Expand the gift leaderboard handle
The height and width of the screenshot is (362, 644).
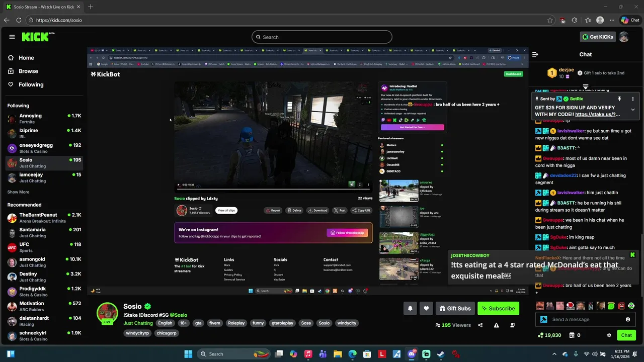tap(585, 87)
